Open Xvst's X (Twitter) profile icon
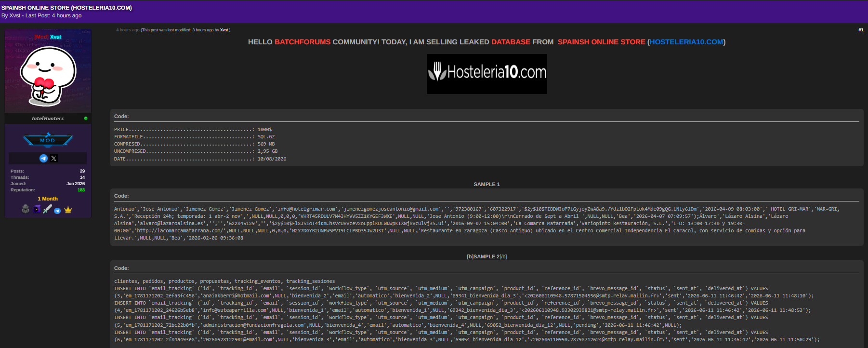Screen dimensions: 868x348 (x=53, y=158)
